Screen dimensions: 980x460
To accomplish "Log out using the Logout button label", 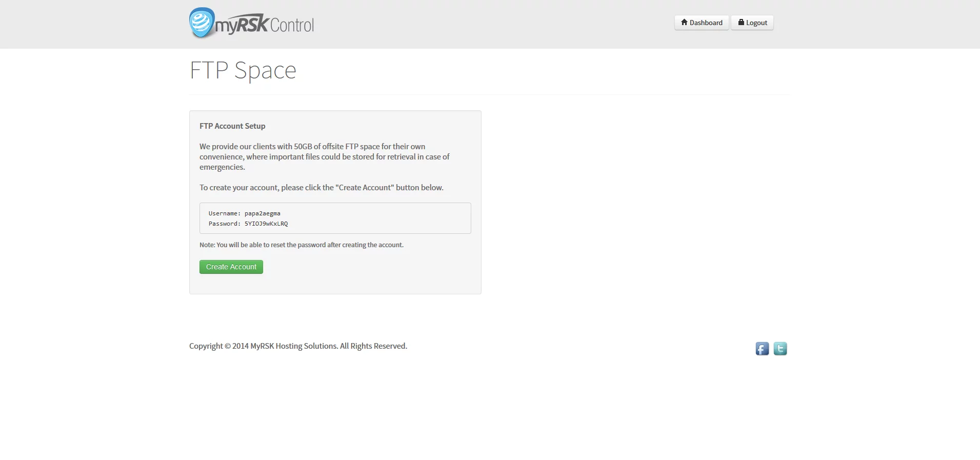I will (756, 23).
